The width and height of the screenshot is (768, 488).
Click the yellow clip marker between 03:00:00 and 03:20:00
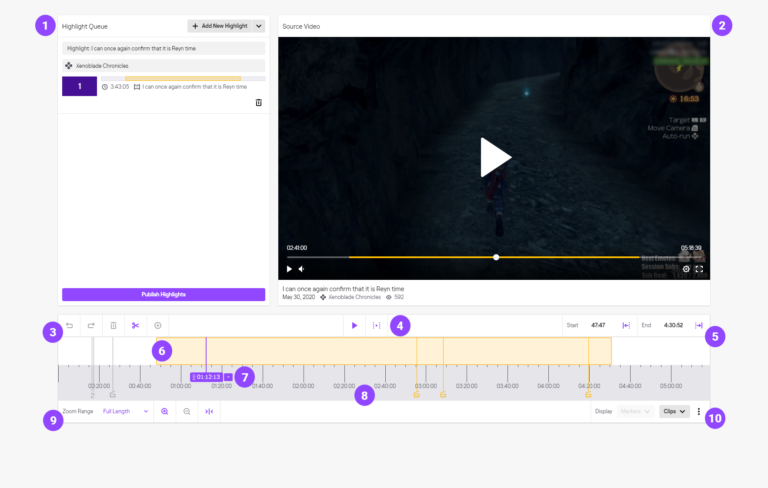pos(443,394)
